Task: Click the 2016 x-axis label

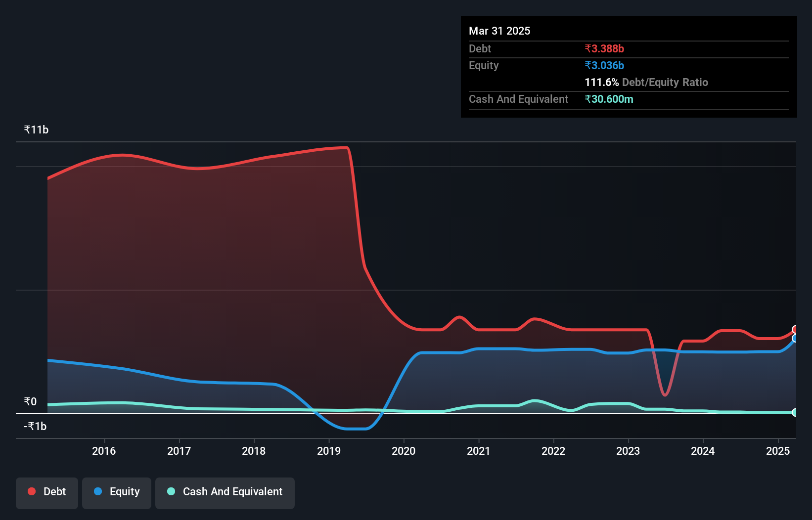Action: pos(104,451)
